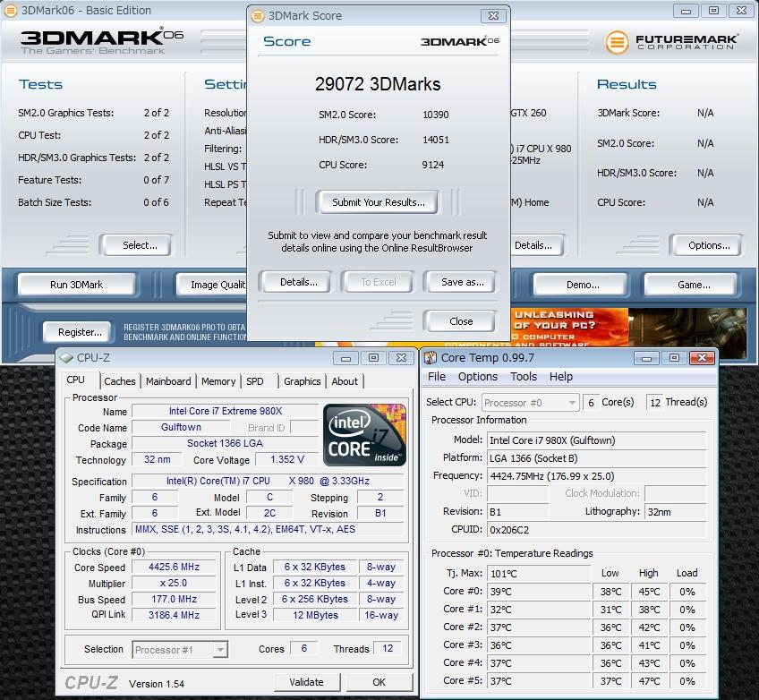759x700 pixels.
Task: Click Validate button in CPU-Z
Action: [x=307, y=682]
